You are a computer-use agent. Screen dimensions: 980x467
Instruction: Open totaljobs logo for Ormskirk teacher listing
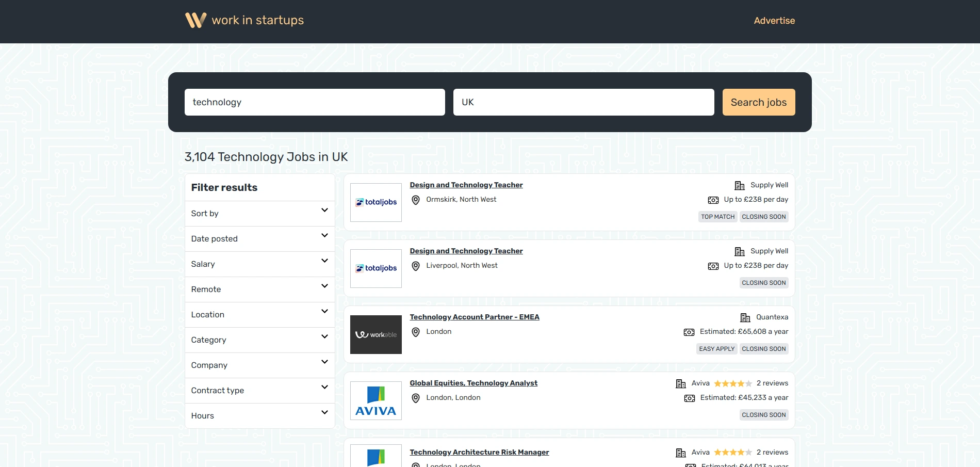pyautogui.click(x=376, y=202)
